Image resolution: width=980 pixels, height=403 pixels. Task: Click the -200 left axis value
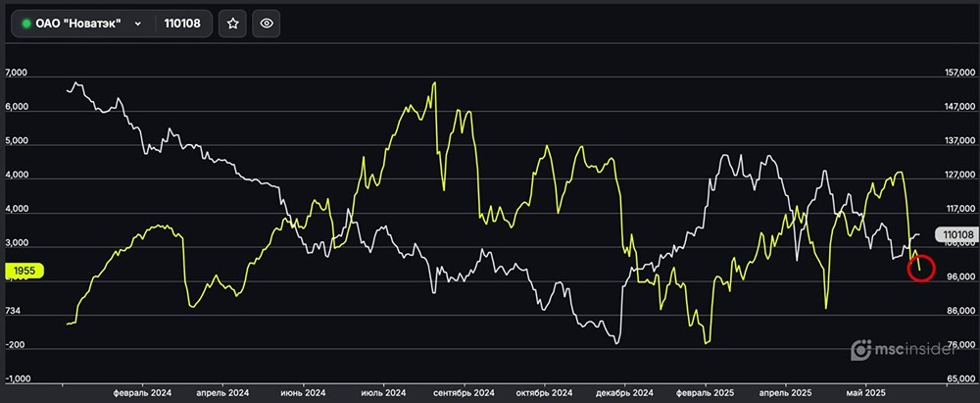coord(13,345)
